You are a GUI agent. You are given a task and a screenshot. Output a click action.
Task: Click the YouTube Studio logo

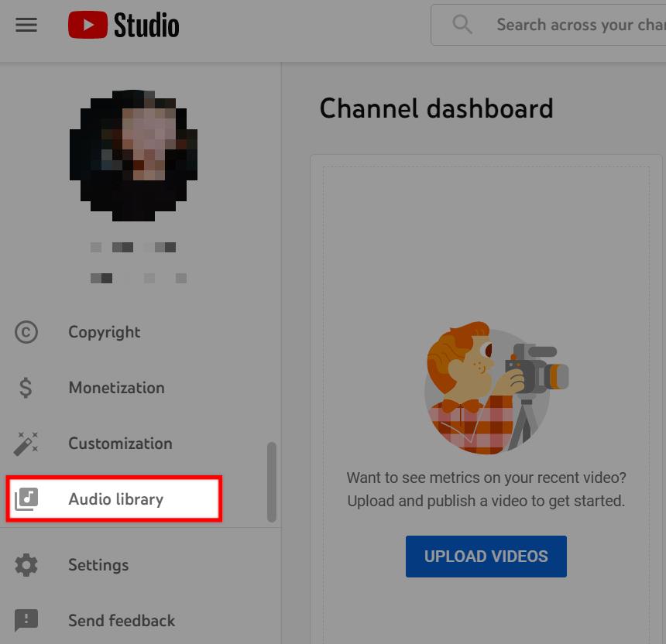click(124, 25)
